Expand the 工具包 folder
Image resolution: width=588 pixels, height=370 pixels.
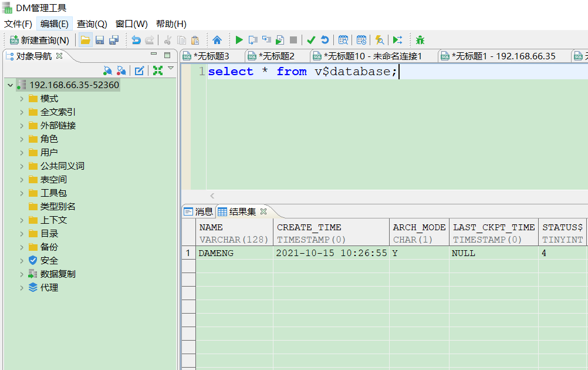pyautogui.click(x=22, y=193)
